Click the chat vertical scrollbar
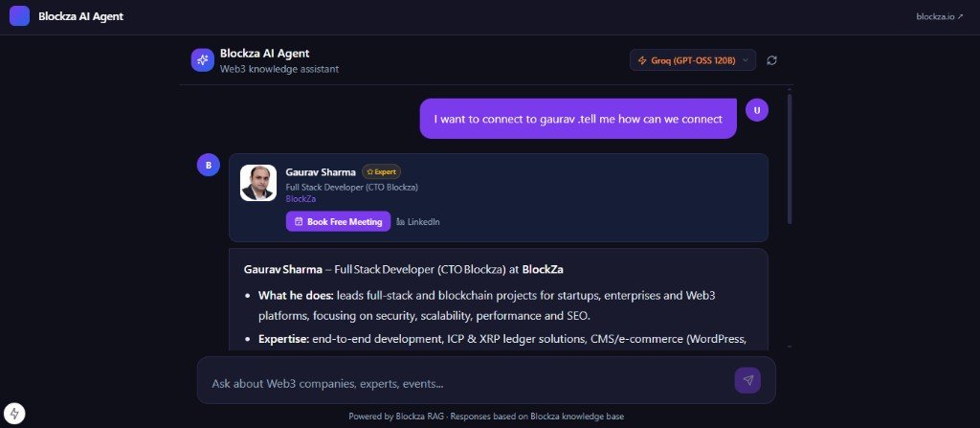The image size is (980, 428). pyautogui.click(x=790, y=158)
